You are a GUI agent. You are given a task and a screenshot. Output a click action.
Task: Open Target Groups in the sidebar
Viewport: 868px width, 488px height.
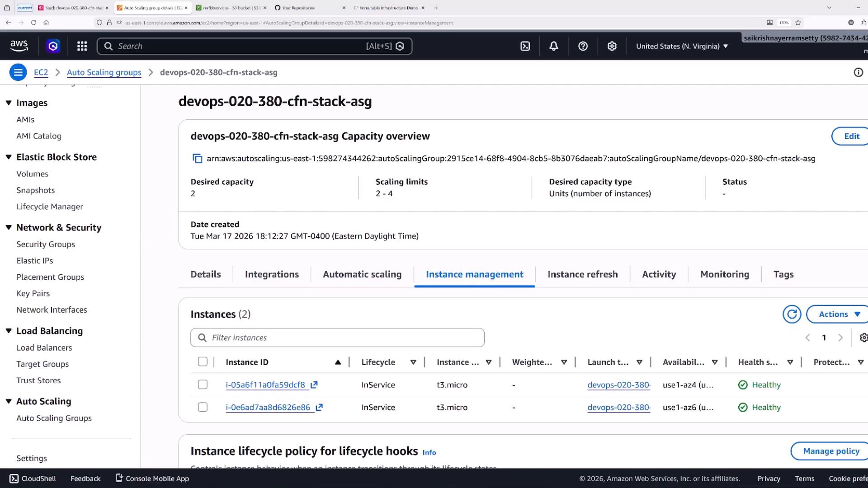click(42, 364)
